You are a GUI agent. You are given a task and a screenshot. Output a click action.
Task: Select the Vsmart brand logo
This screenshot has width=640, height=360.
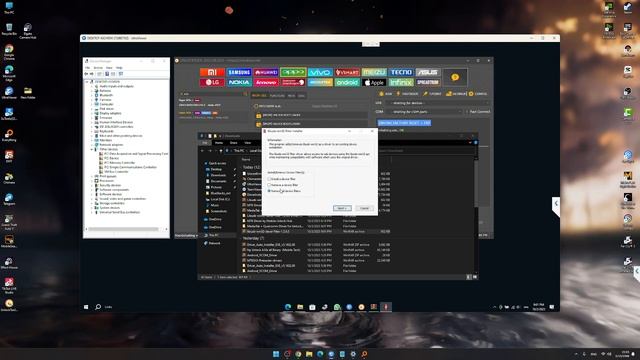coord(347,72)
